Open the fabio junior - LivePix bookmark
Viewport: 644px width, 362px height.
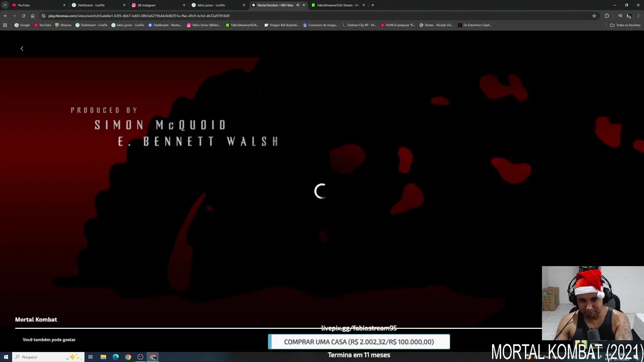[128, 25]
